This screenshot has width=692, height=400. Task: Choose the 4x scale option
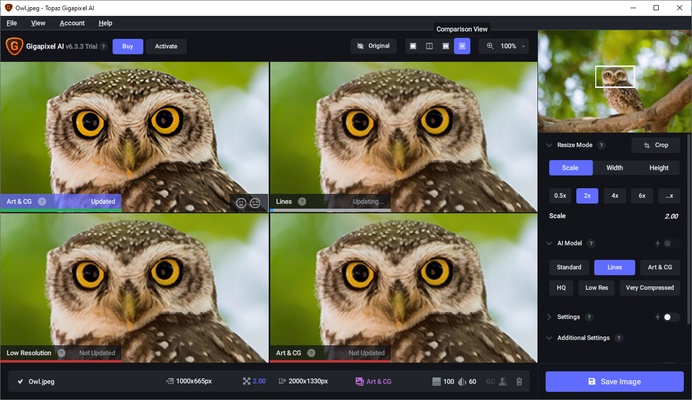pyautogui.click(x=615, y=196)
